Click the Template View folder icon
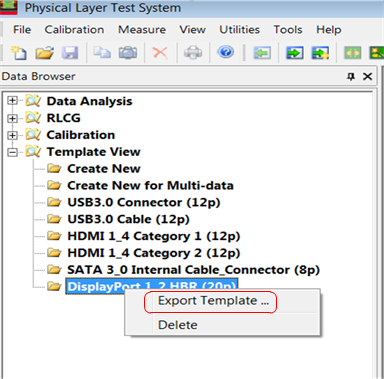 click(x=33, y=152)
